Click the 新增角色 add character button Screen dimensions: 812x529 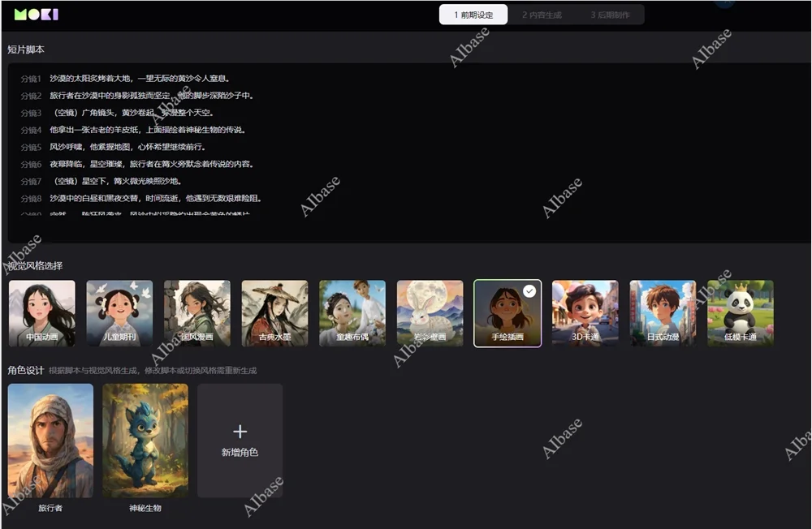(x=240, y=452)
